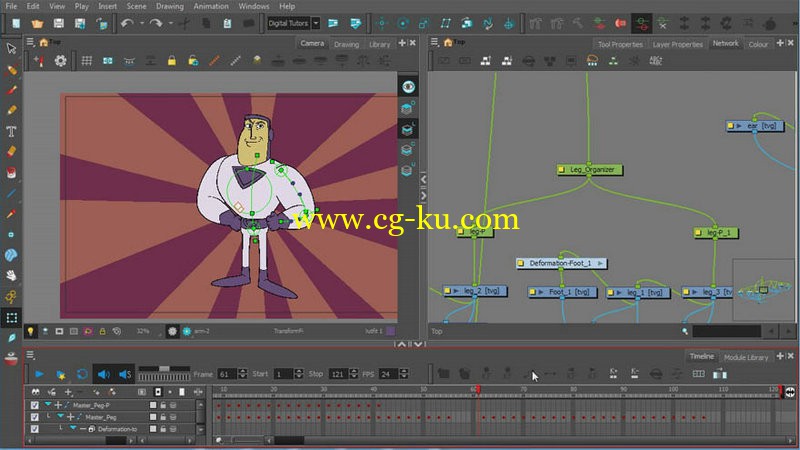Click the Network navigator thumbnail
The image size is (800, 450).
pyautogui.click(x=763, y=290)
